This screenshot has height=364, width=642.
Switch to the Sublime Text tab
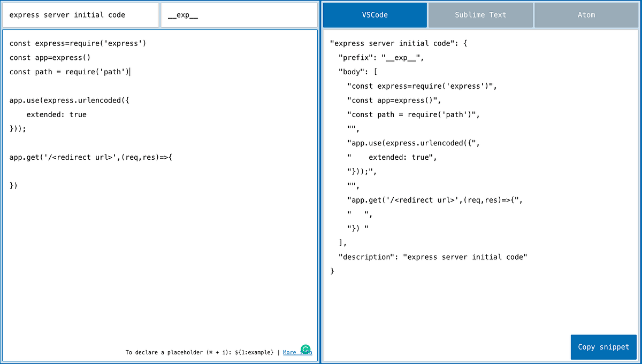(x=480, y=14)
